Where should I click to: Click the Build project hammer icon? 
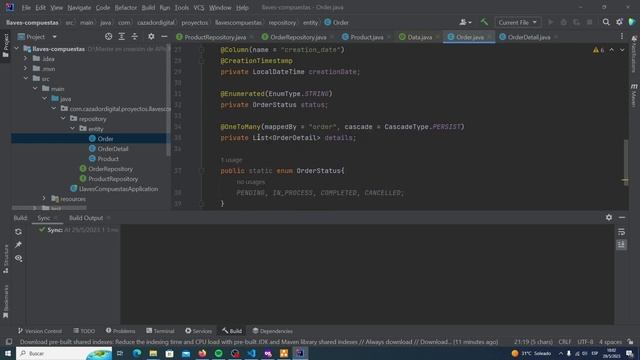tap(484, 22)
